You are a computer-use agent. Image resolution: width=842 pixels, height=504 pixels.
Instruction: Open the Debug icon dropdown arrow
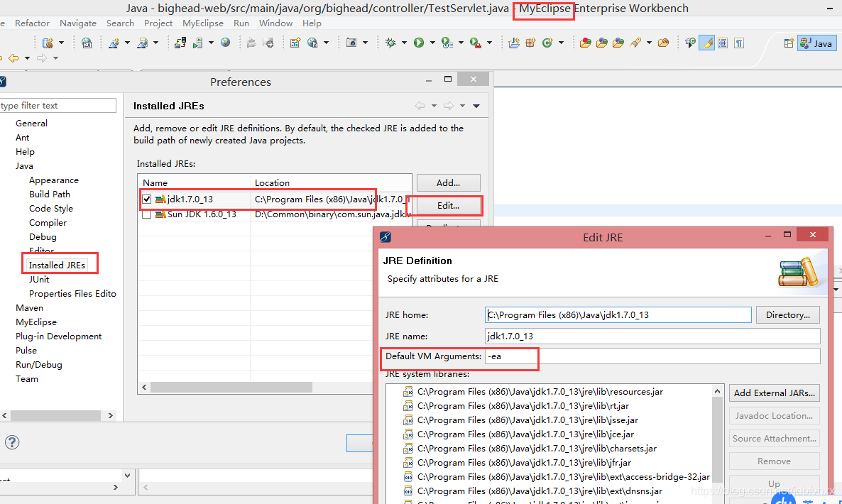(x=404, y=43)
